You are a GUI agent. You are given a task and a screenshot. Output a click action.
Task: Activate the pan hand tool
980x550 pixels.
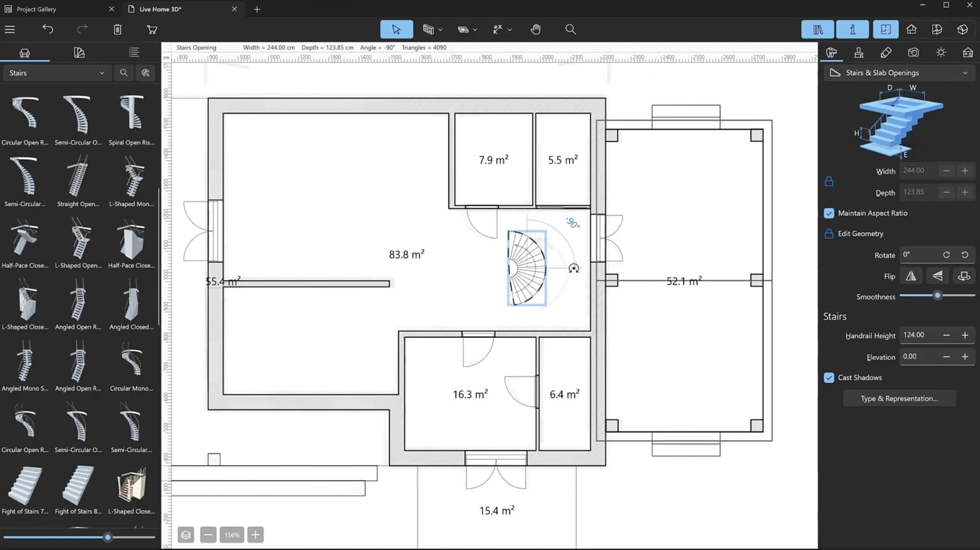point(536,29)
